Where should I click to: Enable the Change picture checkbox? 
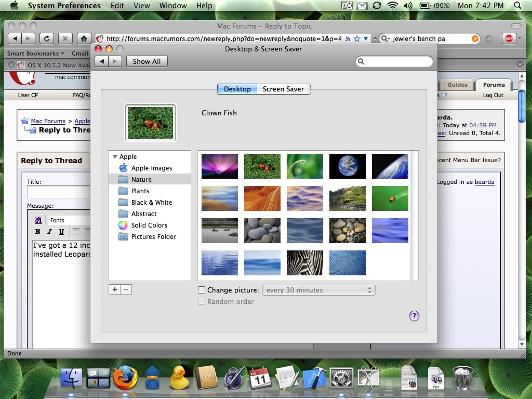(202, 290)
